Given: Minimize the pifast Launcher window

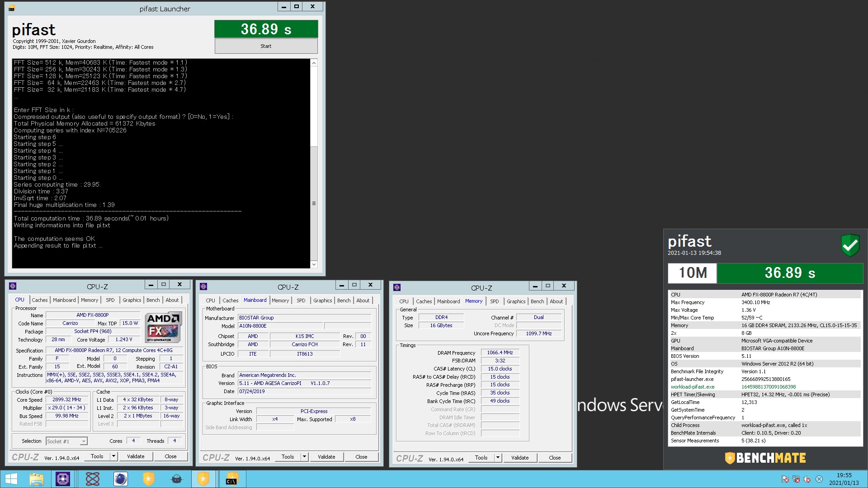Looking at the screenshot, I should [x=283, y=7].
